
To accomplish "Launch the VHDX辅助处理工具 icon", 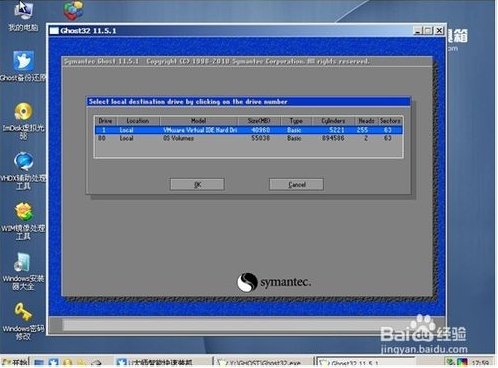I will tap(23, 171).
